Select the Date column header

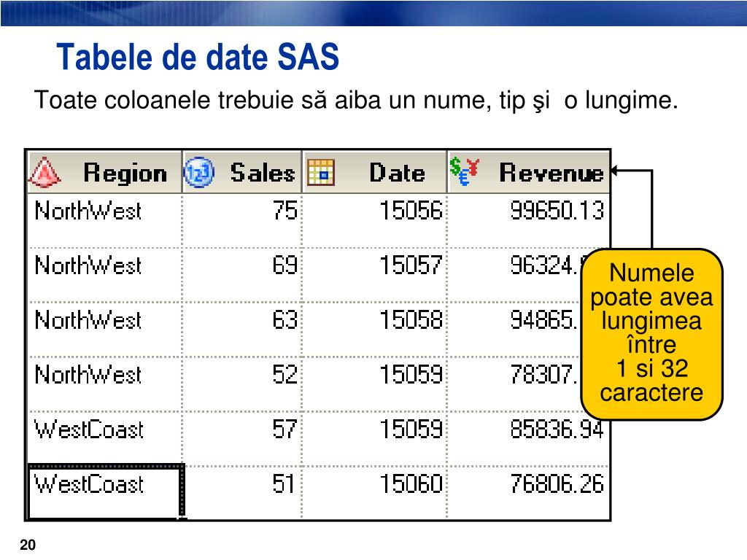tap(374, 172)
